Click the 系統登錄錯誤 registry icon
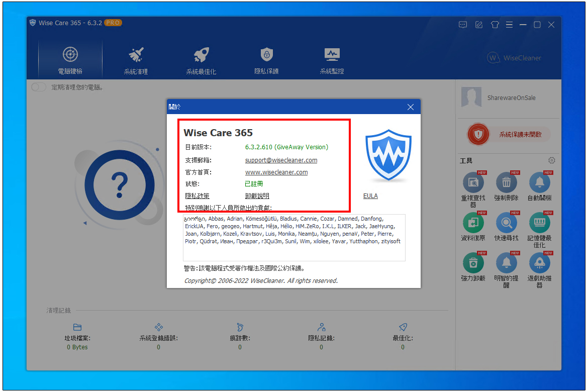This screenshot has width=588, height=392. tap(159, 327)
